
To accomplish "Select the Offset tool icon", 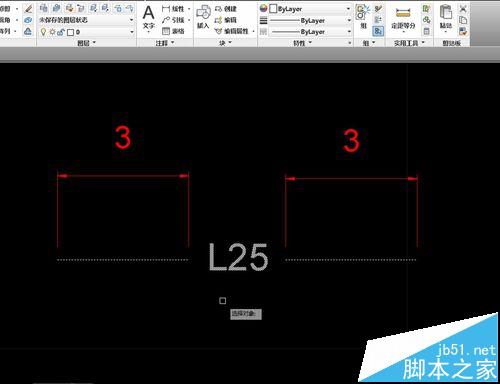I will tap(28, 31).
